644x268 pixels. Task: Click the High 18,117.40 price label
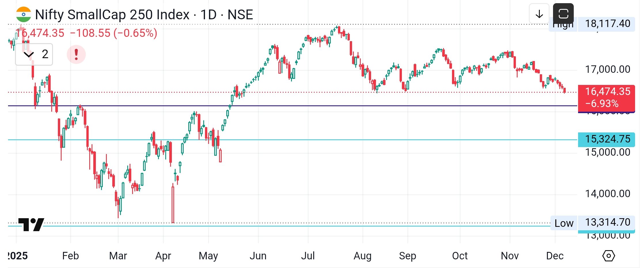point(607,24)
